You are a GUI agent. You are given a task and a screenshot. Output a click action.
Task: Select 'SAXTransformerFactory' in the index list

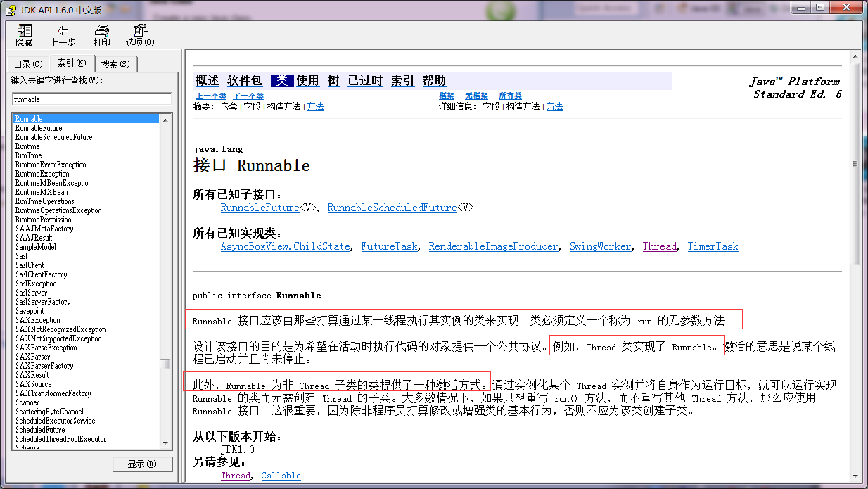53,393
